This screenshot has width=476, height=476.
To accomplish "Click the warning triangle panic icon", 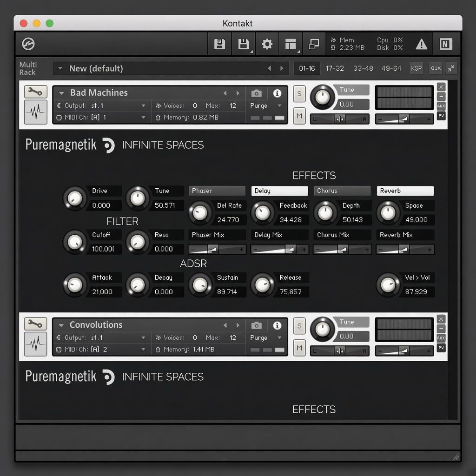I will (x=421, y=44).
